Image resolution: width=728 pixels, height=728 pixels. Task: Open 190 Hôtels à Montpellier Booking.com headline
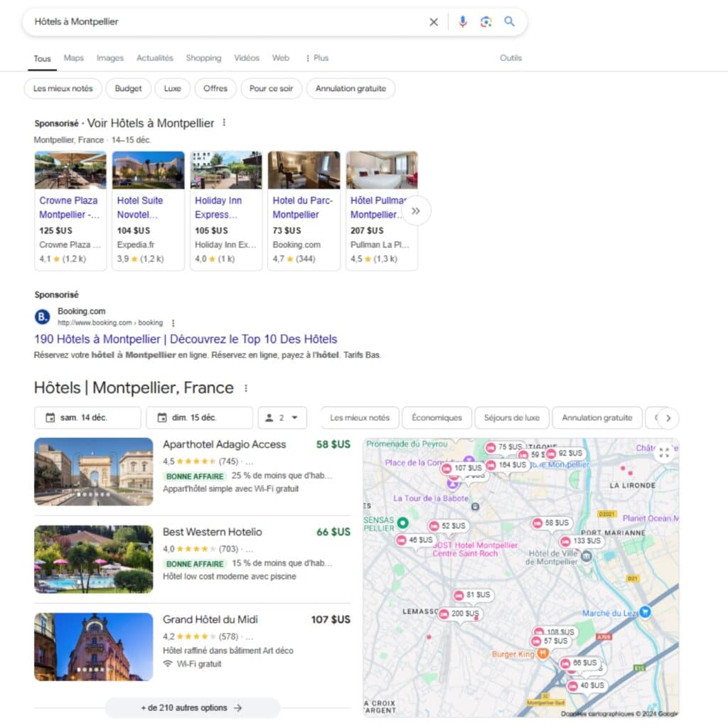pyautogui.click(x=186, y=339)
